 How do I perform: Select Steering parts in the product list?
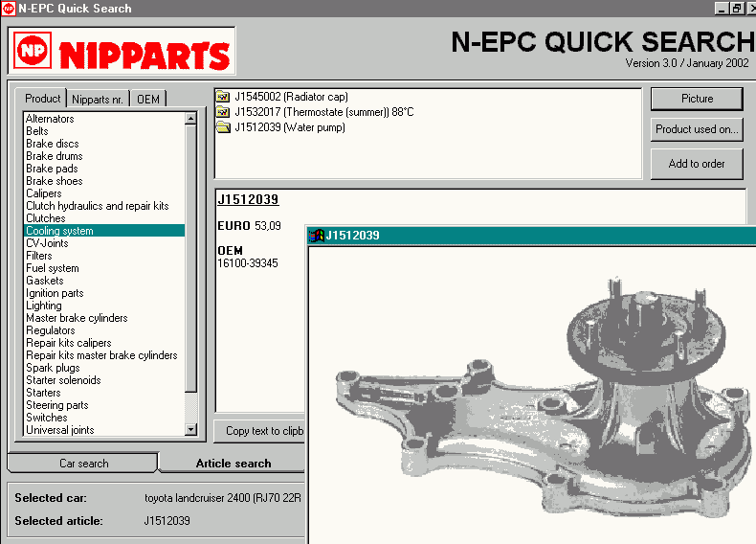(104, 405)
